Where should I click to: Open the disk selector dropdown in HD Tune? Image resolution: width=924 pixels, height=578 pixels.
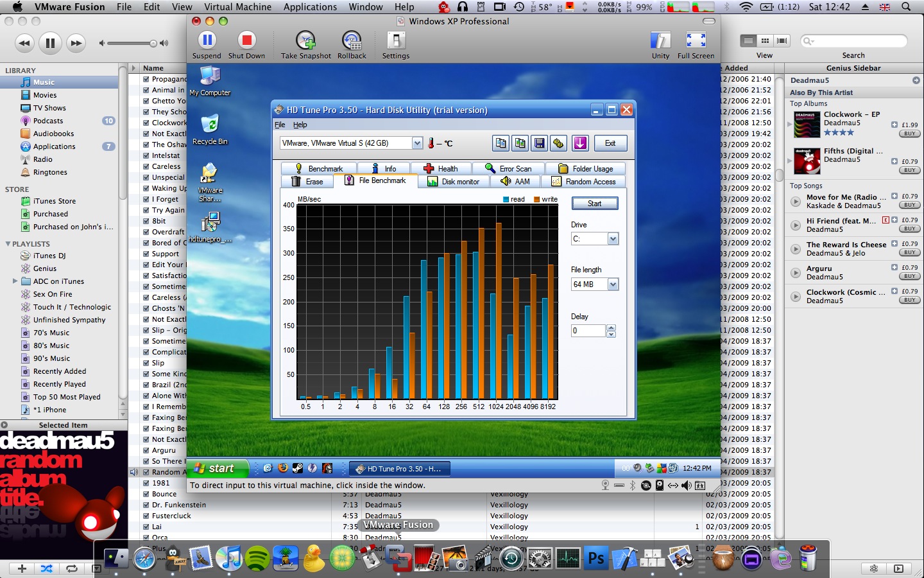[417, 143]
